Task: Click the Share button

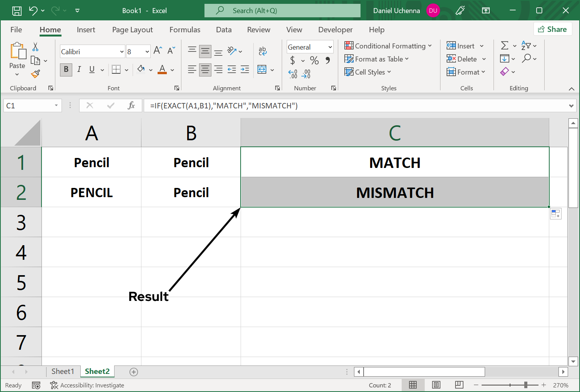Action: coord(552,29)
